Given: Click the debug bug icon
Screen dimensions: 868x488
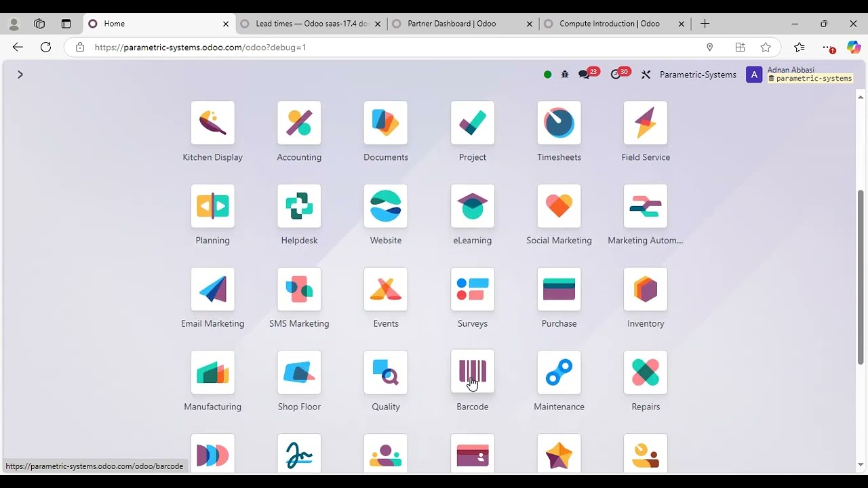Looking at the screenshot, I should [x=565, y=75].
